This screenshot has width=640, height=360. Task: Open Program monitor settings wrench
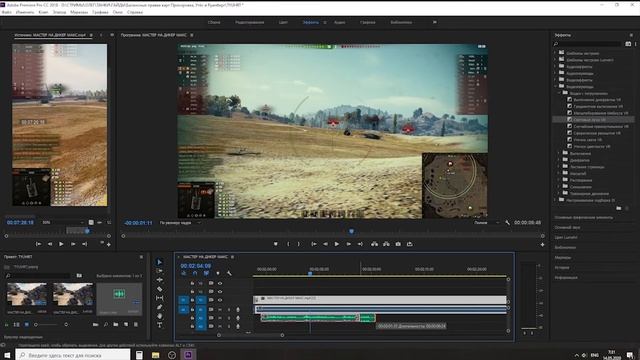[507, 222]
